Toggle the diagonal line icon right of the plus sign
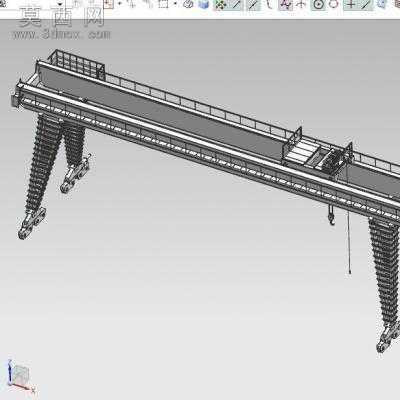This screenshot has width=400, height=400. coord(366,4)
